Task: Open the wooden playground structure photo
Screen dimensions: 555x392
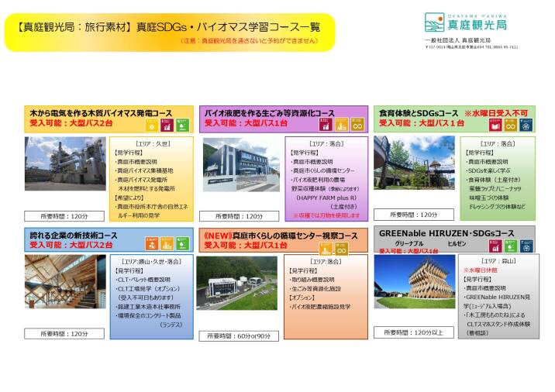Action: tap(414, 163)
